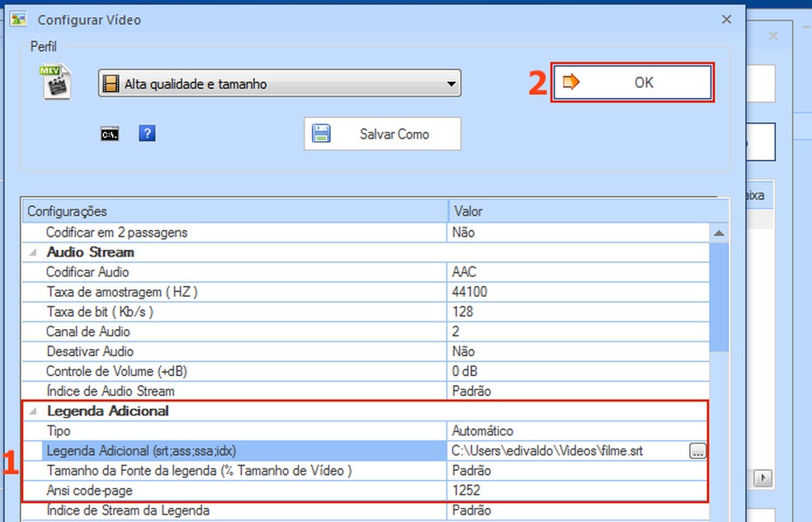
Task: Click the Valor column header
Action: point(588,211)
